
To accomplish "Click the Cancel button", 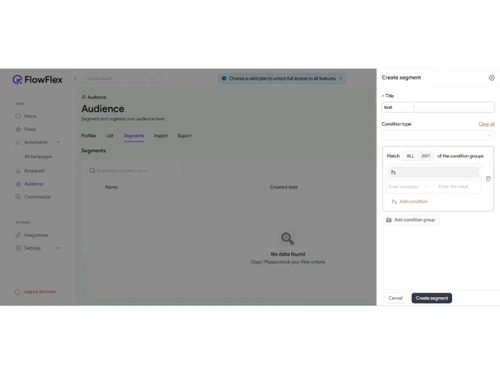I will pos(395,298).
